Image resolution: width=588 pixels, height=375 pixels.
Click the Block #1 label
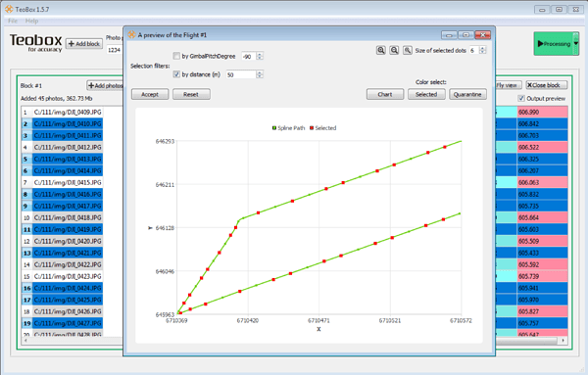[31, 86]
